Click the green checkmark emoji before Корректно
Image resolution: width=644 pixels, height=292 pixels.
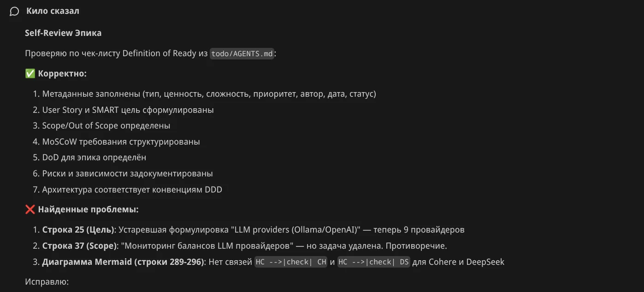tap(30, 74)
